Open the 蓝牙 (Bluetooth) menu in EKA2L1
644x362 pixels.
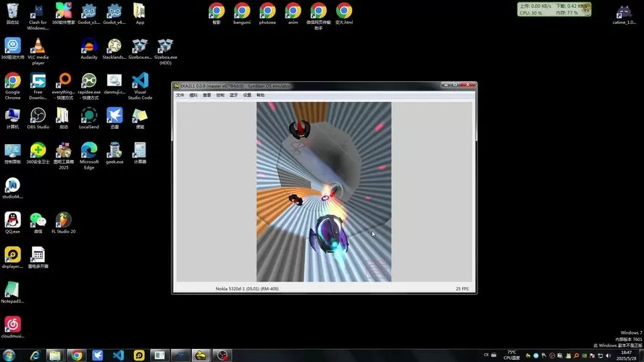click(234, 96)
